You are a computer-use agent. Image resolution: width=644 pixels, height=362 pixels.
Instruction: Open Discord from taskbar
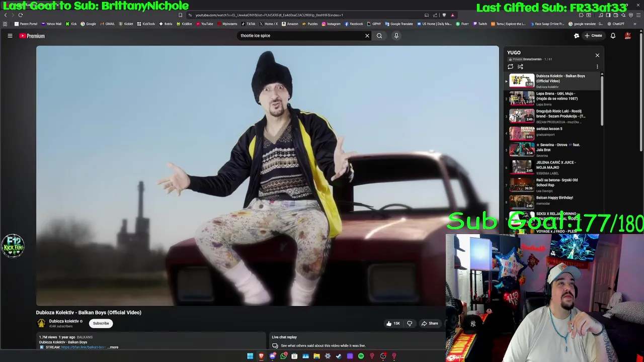[272, 356]
